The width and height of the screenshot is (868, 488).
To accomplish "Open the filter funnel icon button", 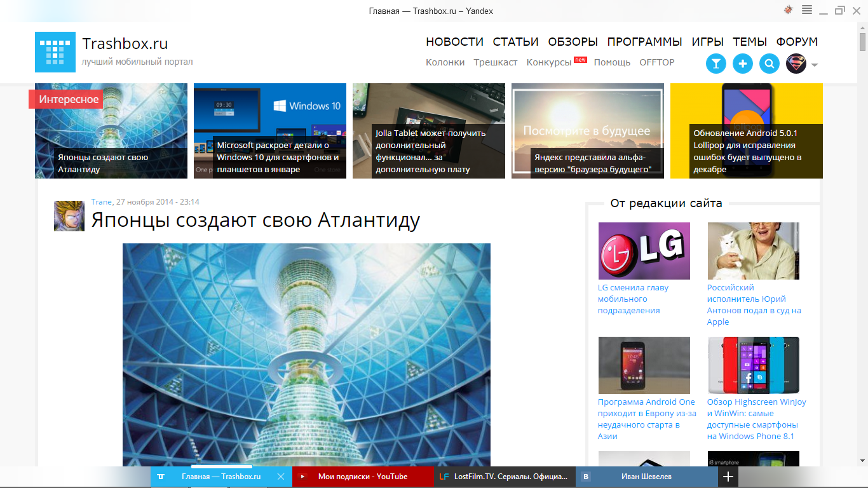I will pos(716,64).
